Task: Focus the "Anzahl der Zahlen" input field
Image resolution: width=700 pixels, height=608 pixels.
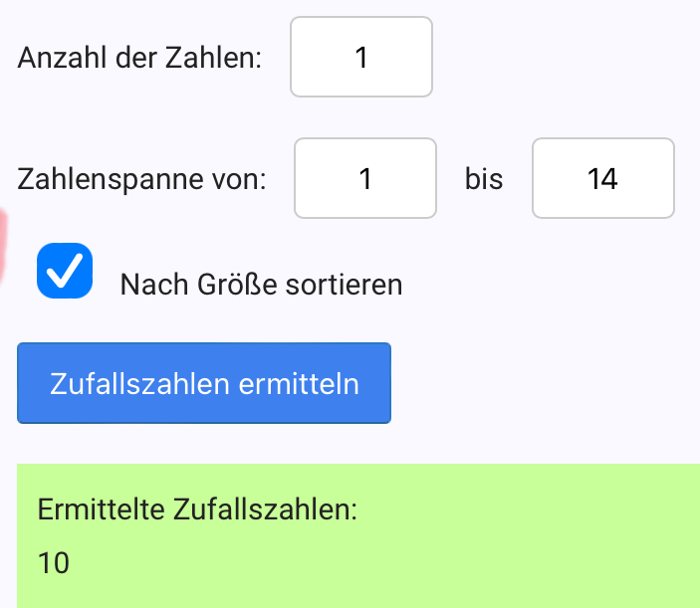Action: 361,58
